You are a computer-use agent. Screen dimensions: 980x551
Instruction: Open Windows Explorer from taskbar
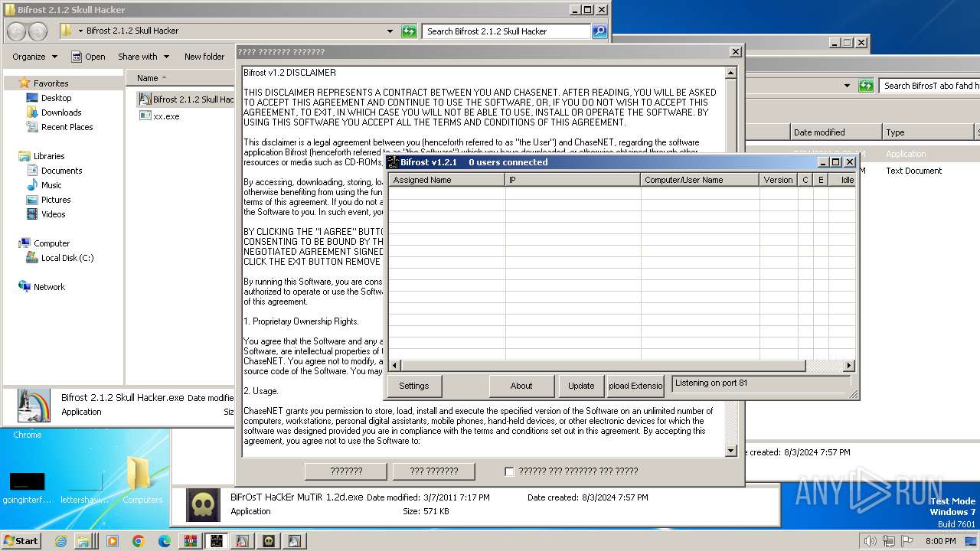85,540
